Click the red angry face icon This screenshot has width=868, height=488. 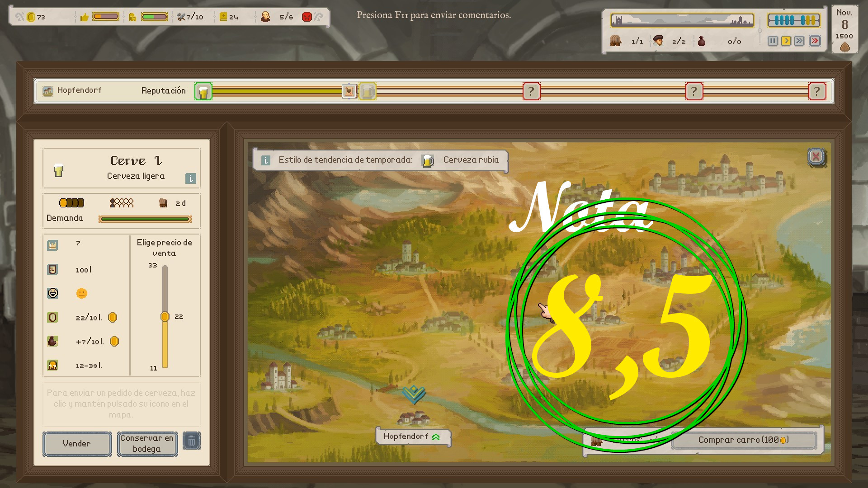pos(307,17)
